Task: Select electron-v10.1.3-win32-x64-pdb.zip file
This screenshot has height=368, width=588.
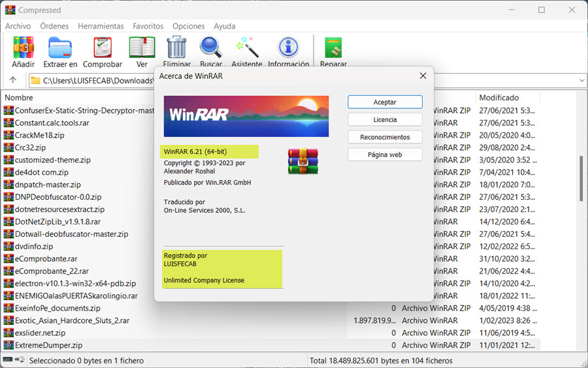Action: tap(75, 283)
